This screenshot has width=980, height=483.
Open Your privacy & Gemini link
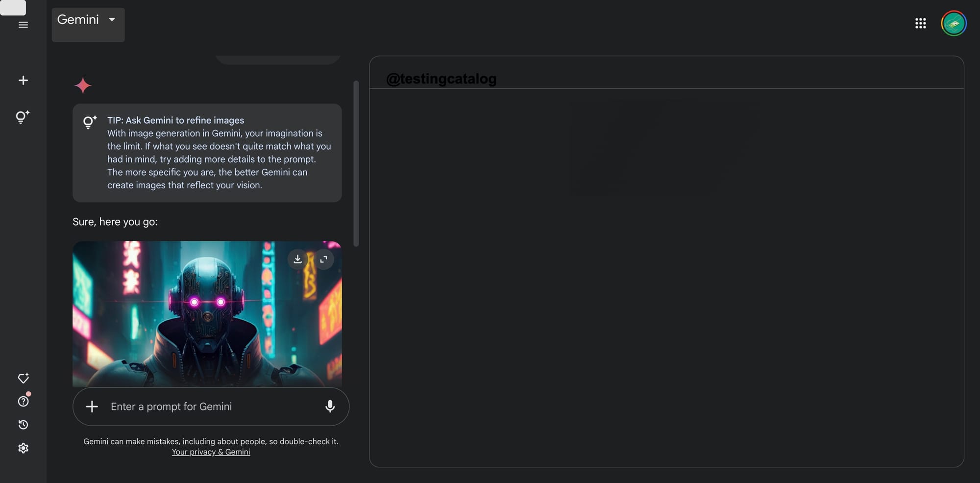[x=211, y=452]
